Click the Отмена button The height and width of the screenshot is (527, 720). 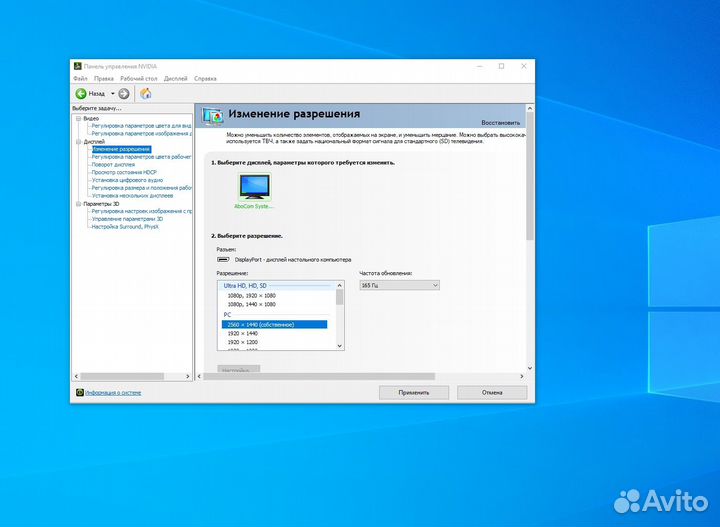pos(492,393)
